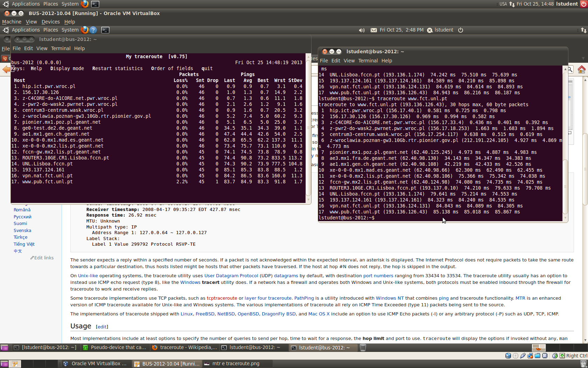This screenshot has width=588, height=368.
Task: Click the VirtualBox shared folders status icon
Action: [537, 356]
